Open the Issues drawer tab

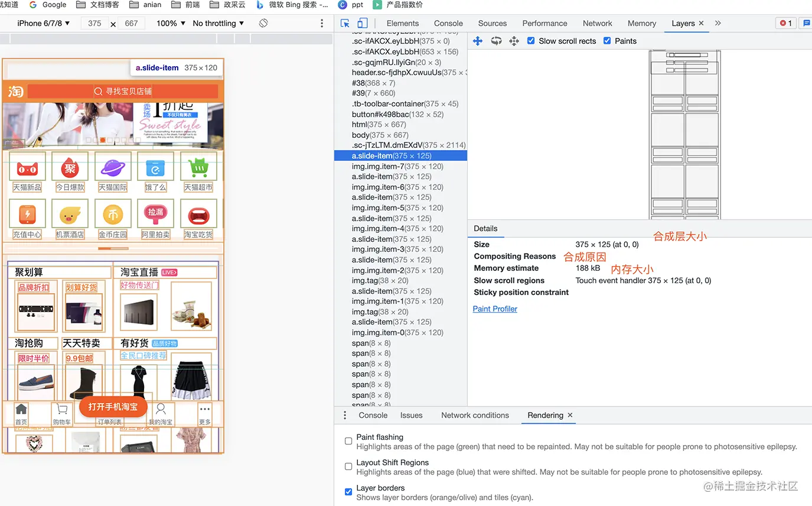tap(411, 415)
